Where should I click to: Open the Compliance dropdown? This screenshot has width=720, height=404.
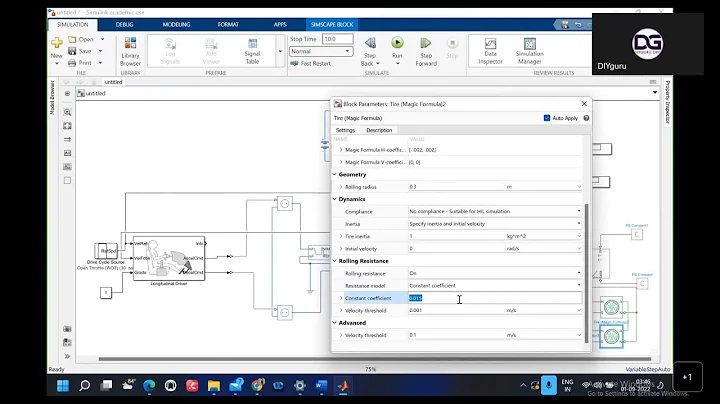[x=495, y=211]
